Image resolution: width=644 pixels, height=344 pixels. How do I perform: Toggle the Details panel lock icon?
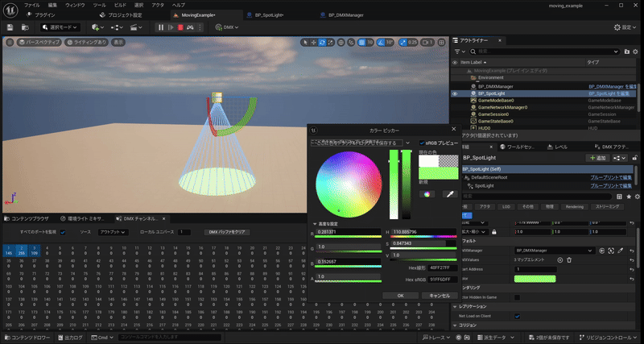pyautogui.click(x=635, y=158)
